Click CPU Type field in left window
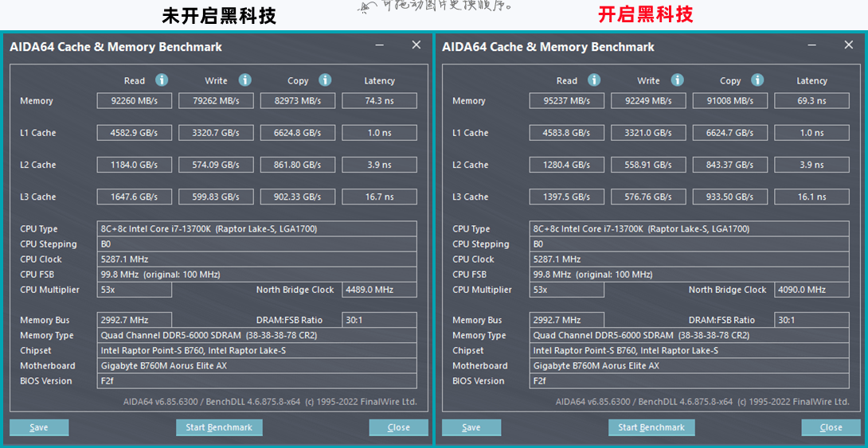 (257, 229)
